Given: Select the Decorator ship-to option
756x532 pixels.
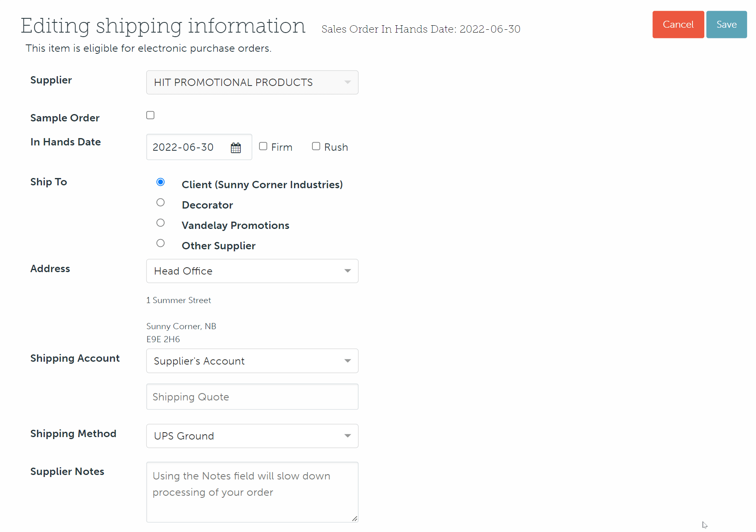Looking at the screenshot, I should tap(160, 202).
